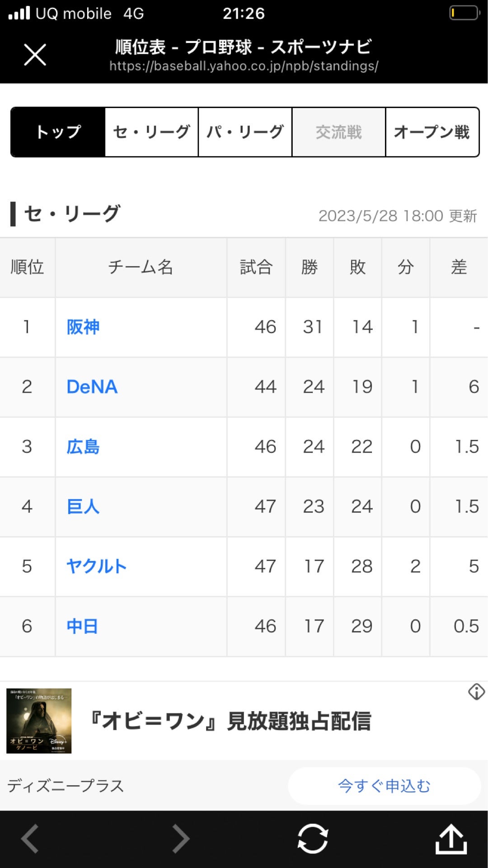Tap the battery indicator in status bar

pyautogui.click(x=464, y=13)
